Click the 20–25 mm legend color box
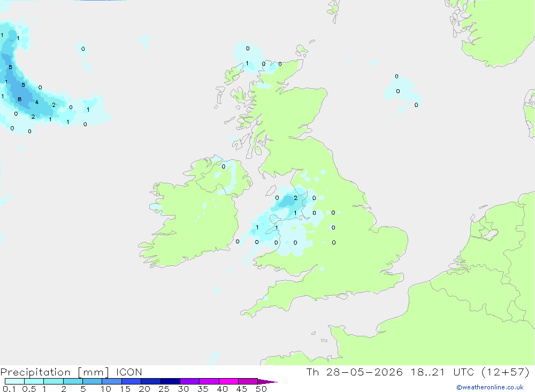535x392 pixels. click(151, 381)
